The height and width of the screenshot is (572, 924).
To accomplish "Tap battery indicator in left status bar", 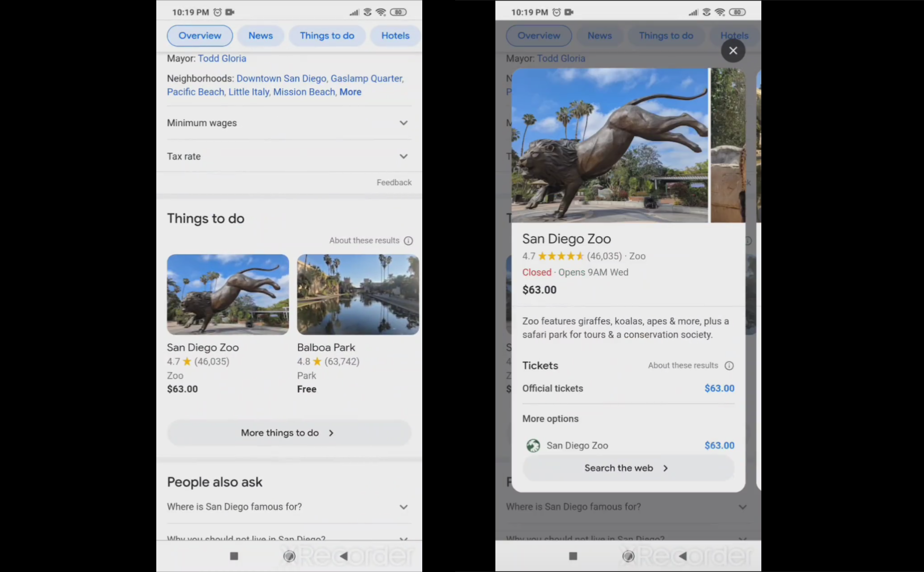I will tap(398, 12).
